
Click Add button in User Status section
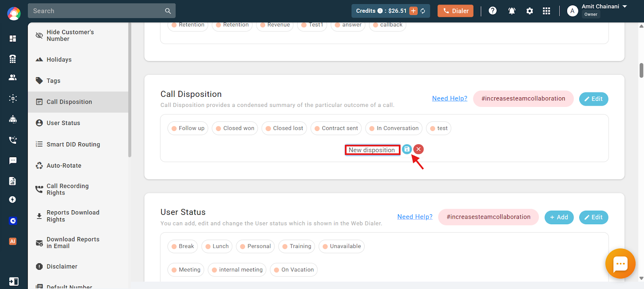559,217
